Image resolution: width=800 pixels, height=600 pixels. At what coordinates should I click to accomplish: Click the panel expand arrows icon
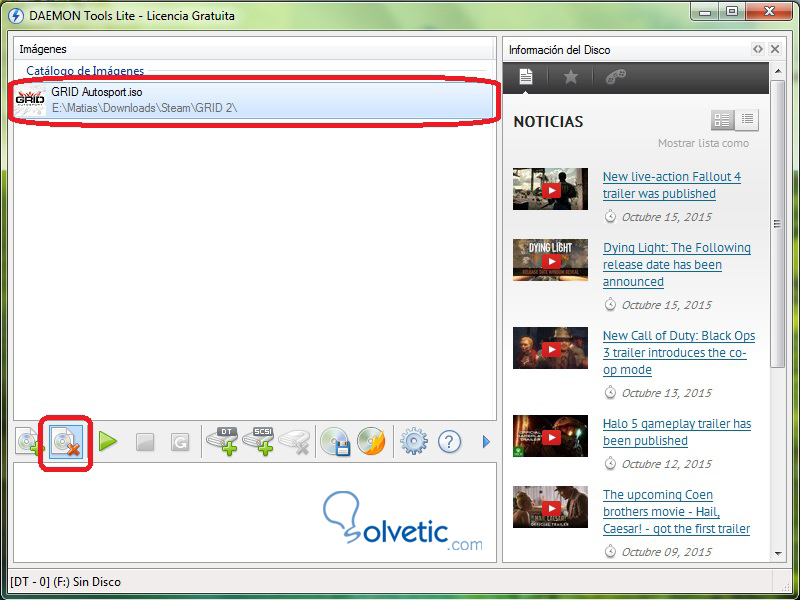click(758, 49)
